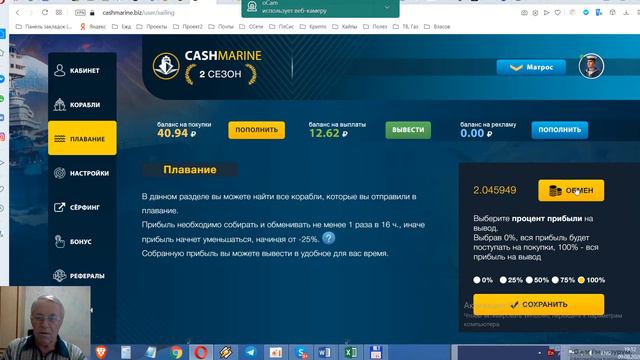Select the 25% profit radio option
The image size is (640, 360).
point(503,280)
